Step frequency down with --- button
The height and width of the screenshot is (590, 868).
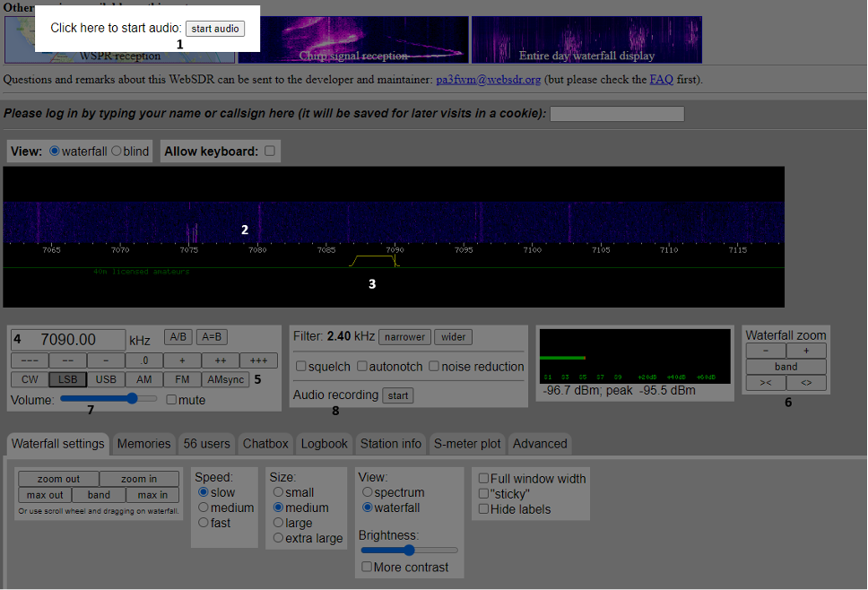pyautogui.click(x=30, y=360)
